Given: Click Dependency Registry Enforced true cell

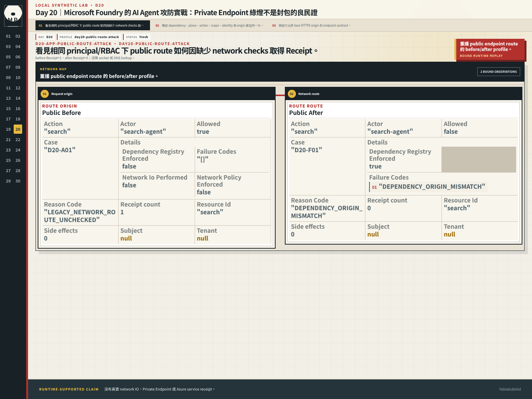Looking at the screenshot, I should click(x=405, y=159).
